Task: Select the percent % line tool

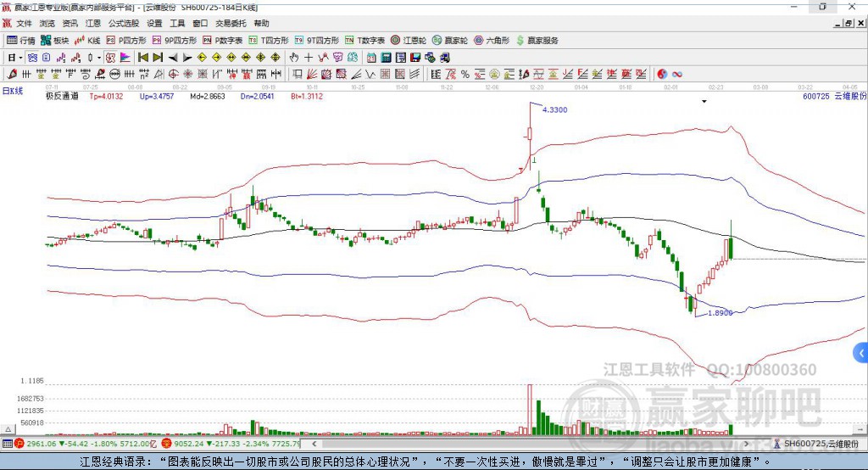Action: click(465, 75)
